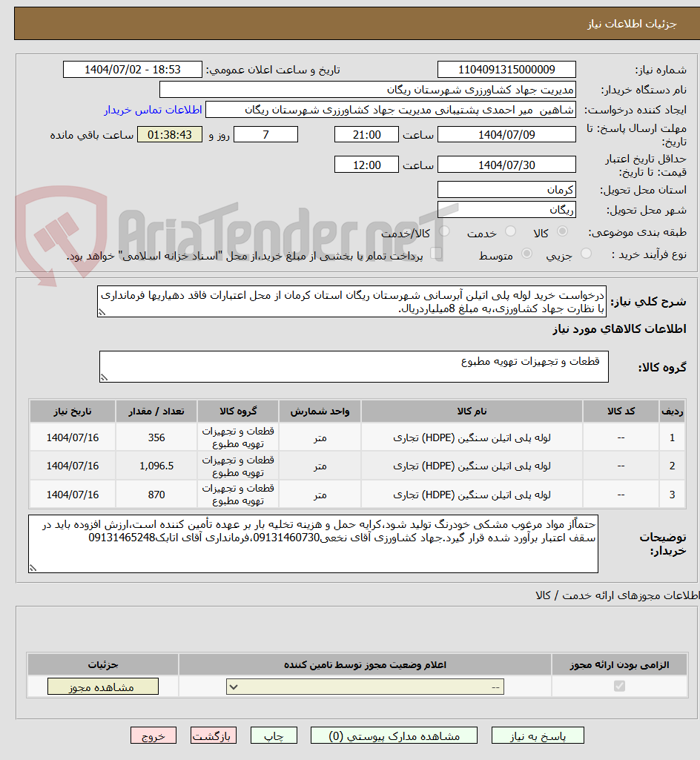
Task: Click the چاپ button to print
Action: click(x=274, y=735)
